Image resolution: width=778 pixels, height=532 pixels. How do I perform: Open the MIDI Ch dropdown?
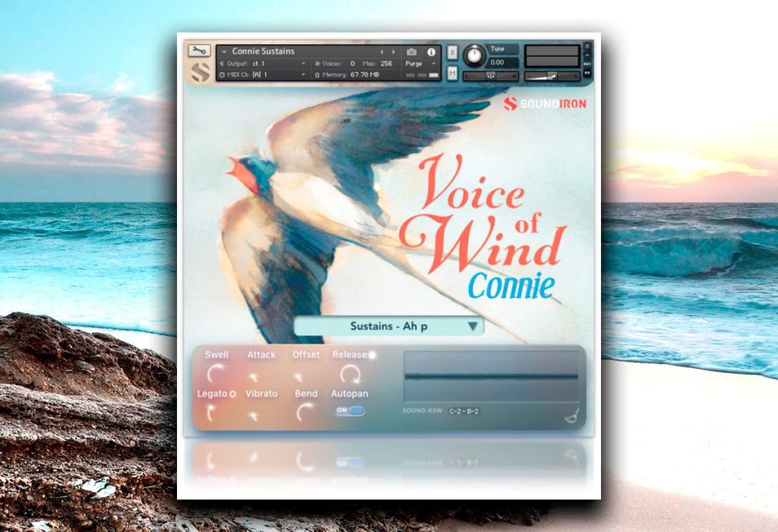tap(263, 74)
